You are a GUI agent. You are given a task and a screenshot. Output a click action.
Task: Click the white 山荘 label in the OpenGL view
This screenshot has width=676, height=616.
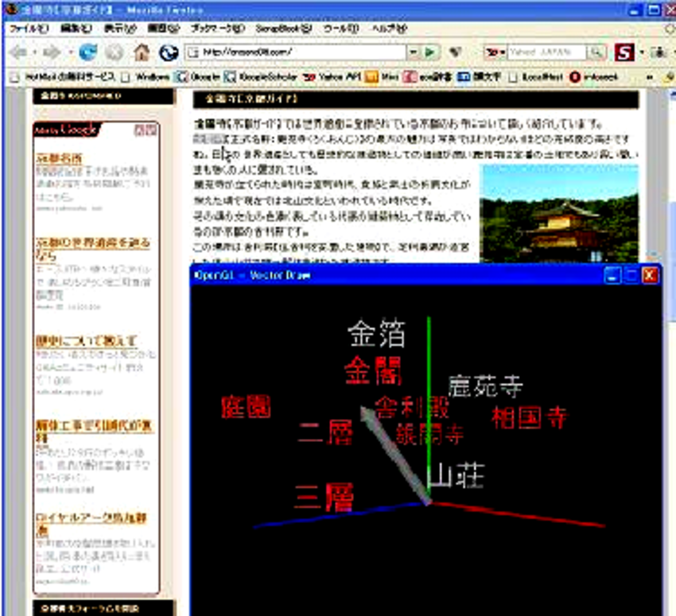(x=456, y=475)
